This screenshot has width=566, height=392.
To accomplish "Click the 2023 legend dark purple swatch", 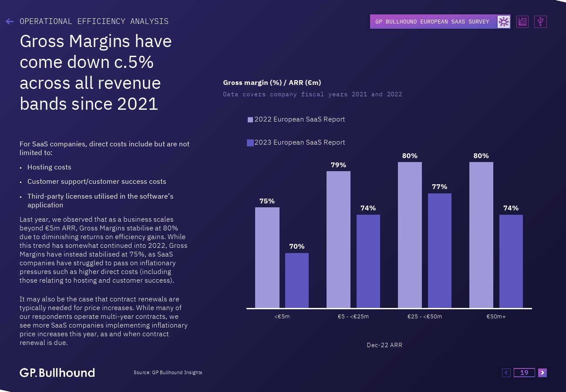I will pyautogui.click(x=250, y=143).
